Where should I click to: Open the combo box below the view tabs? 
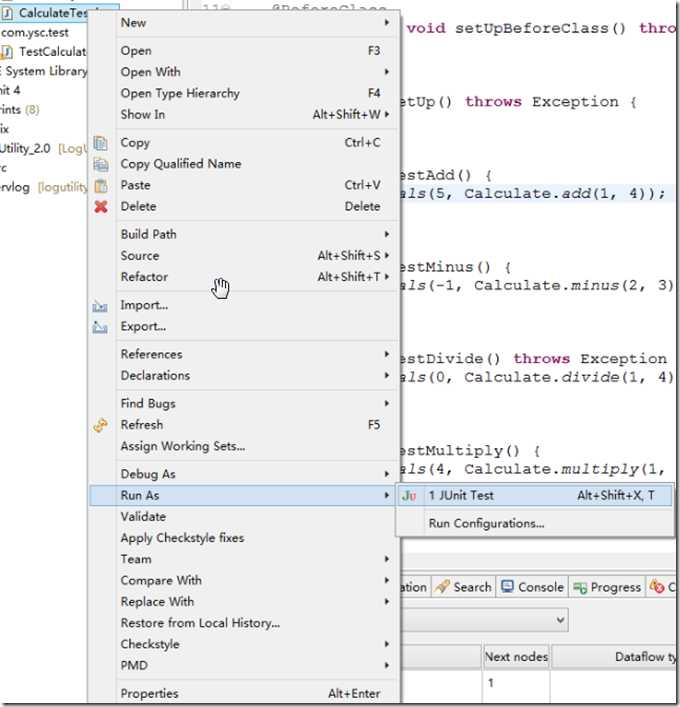coord(560,620)
